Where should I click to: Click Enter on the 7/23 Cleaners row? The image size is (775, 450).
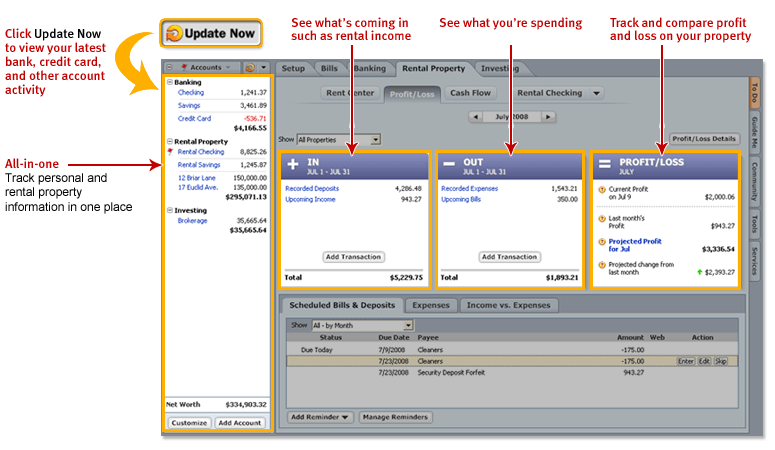686,361
